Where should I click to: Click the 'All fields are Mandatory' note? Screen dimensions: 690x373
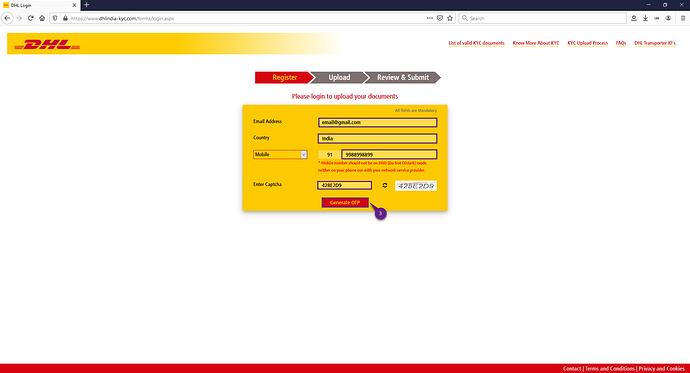415,110
